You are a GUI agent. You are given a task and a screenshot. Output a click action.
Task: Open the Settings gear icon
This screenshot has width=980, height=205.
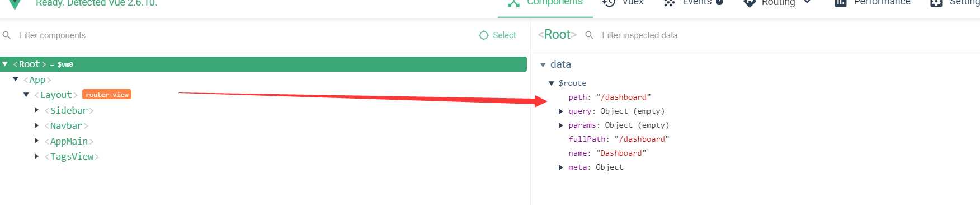click(936, 3)
